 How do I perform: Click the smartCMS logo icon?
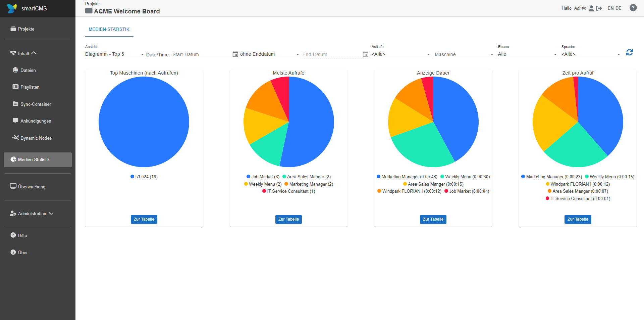point(12,8)
